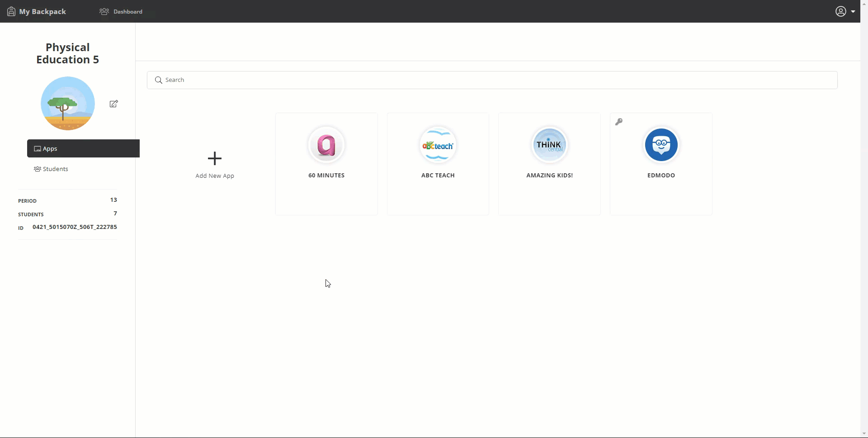This screenshot has width=868, height=438.
Task: Click the magnifier icon in search bar
Action: 158,80
